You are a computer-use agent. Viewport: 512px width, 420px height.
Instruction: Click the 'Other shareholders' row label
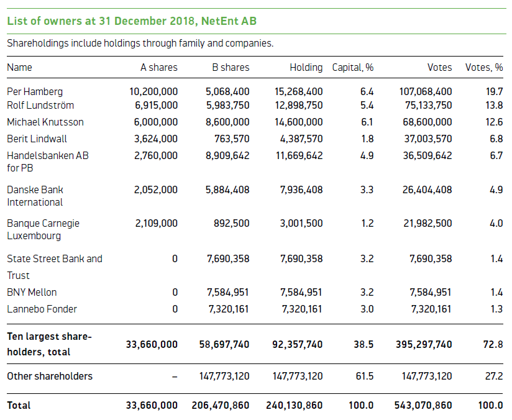point(50,377)
